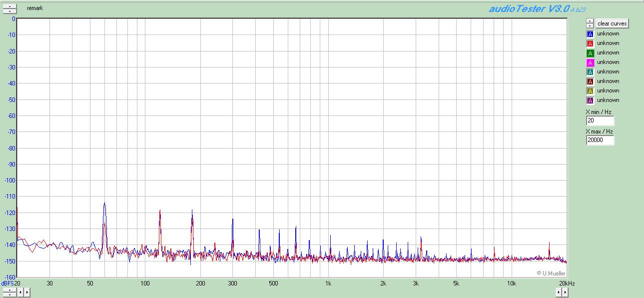Click the red curve A swatch
The image size is (644, 298).
pyautogui.click(x=590, y=43)
